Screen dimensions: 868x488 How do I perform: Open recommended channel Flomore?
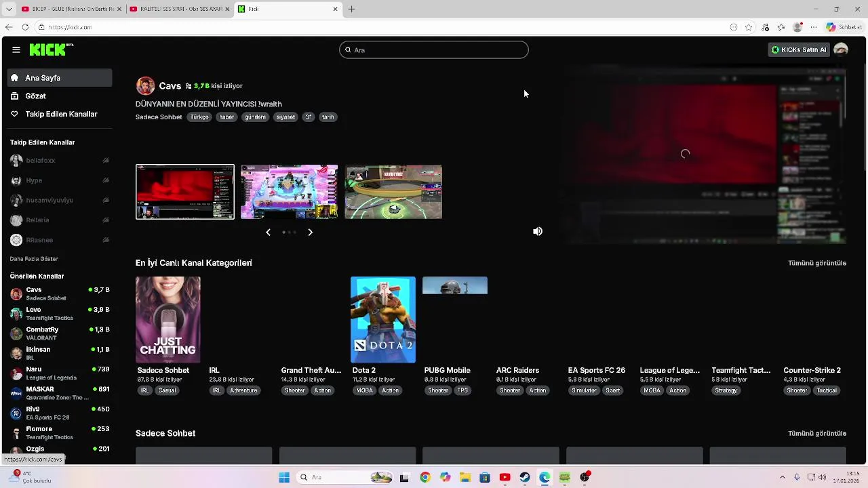[x=60, y=432]
